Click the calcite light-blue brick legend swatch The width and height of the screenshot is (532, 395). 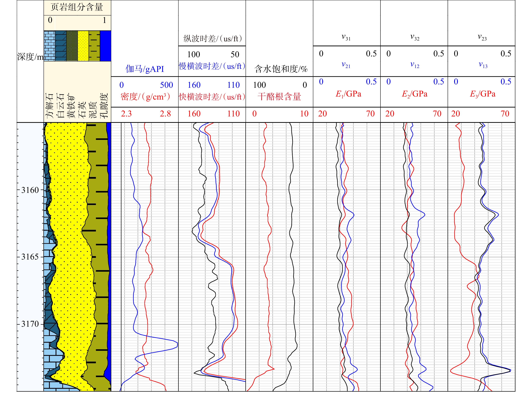49,46
